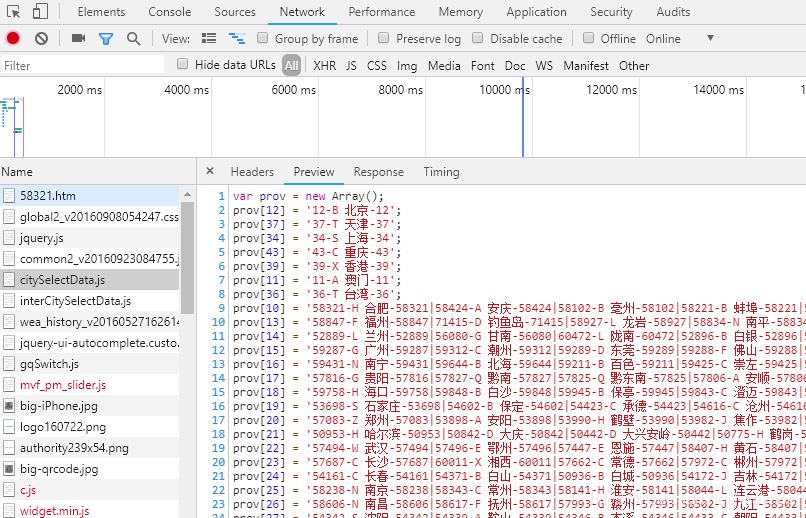Viewport: 806px width, 518px height.
Task: Focus the Filter text input
Action: [x=82, y=65]
